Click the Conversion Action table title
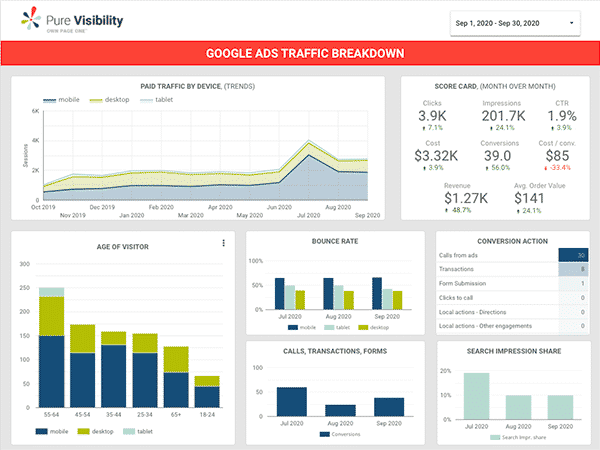This screenshot has height=450, width=600. [512, 241]
